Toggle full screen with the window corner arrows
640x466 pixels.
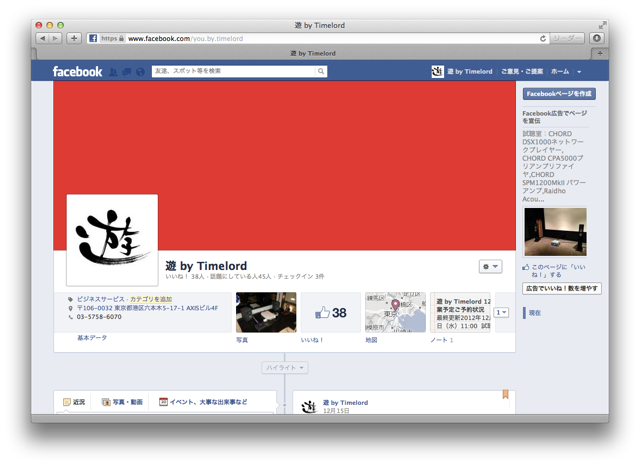(x=602, y=25)
